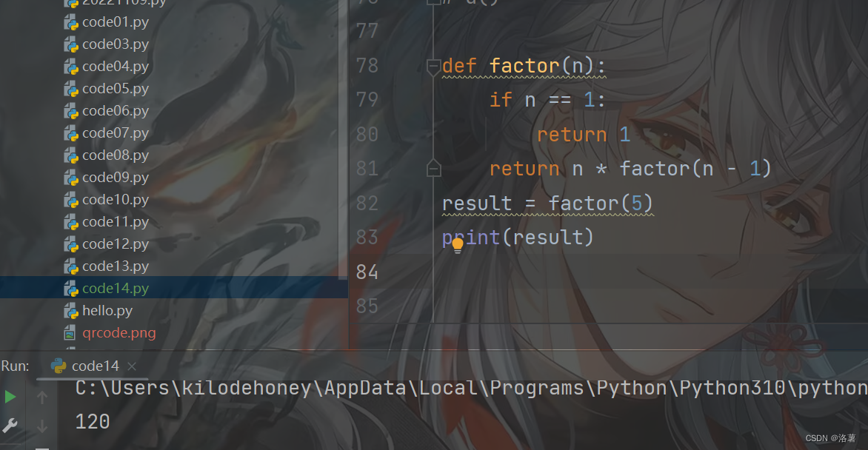Select code04.py in file list
The width and height of the screenshot is (868, 450).
pos(115,67)
